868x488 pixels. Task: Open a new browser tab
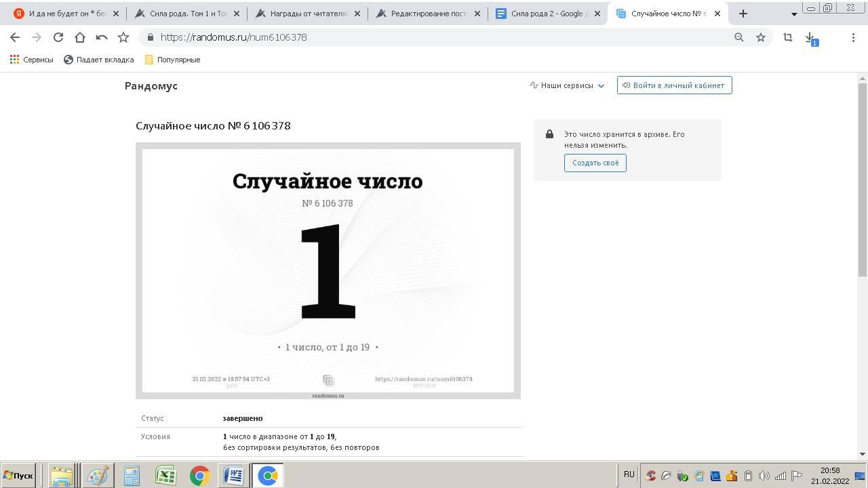(743, 14)
